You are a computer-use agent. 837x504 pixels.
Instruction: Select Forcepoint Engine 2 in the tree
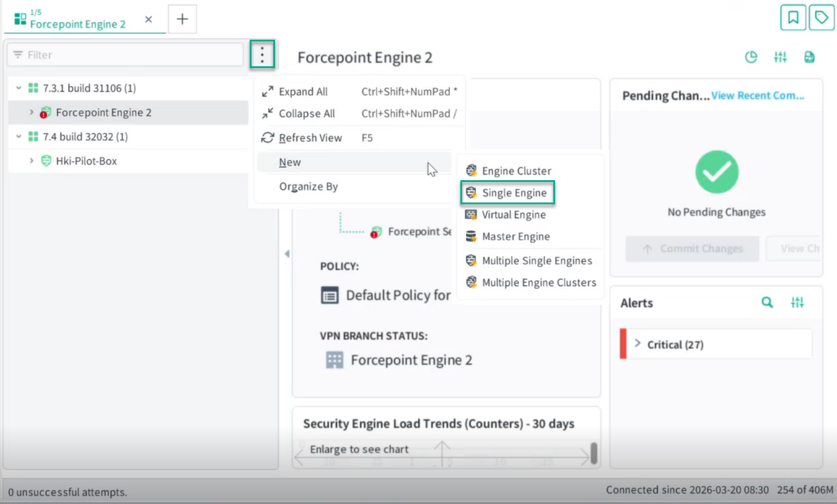pyautogui.click(x=128, y=113)
